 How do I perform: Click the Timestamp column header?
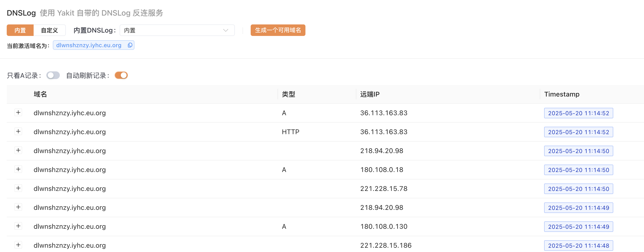point(561,94)
